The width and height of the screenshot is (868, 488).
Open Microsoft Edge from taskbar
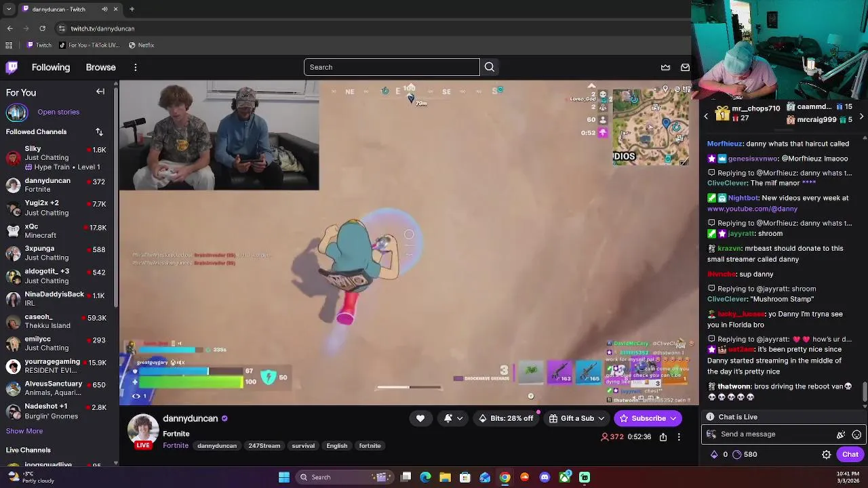[x=425, y=477]
